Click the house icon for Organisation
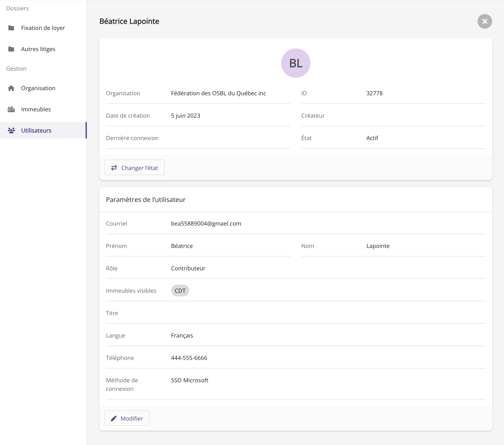 coord(11,88)
